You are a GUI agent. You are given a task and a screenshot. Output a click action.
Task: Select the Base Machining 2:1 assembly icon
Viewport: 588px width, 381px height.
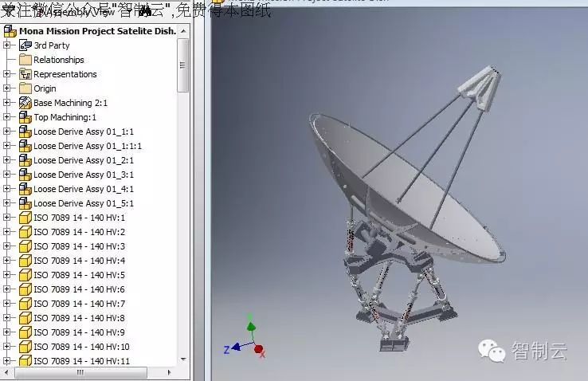[x=25, y=103]
